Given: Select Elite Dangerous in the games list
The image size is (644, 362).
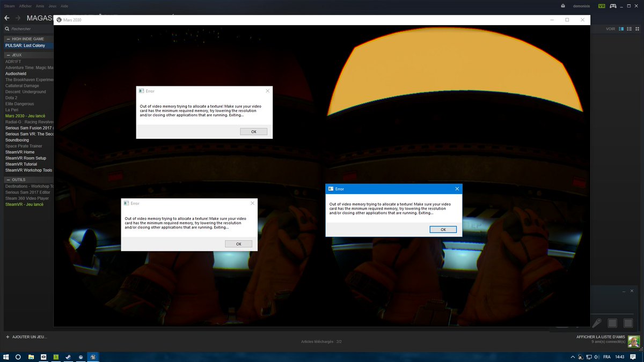Looking at the screenshot, I should click(20, 104).
